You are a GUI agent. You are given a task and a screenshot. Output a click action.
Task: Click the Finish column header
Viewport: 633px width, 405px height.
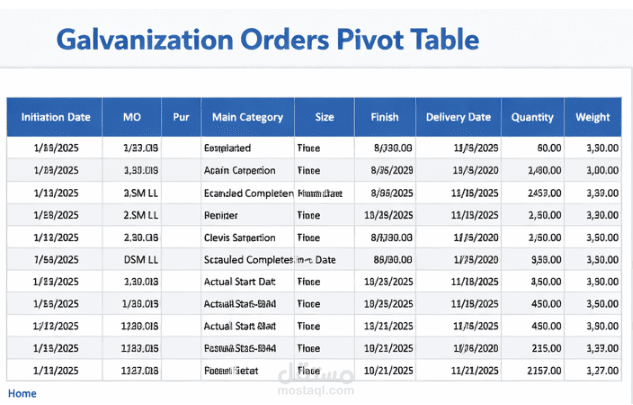(384, 117)
